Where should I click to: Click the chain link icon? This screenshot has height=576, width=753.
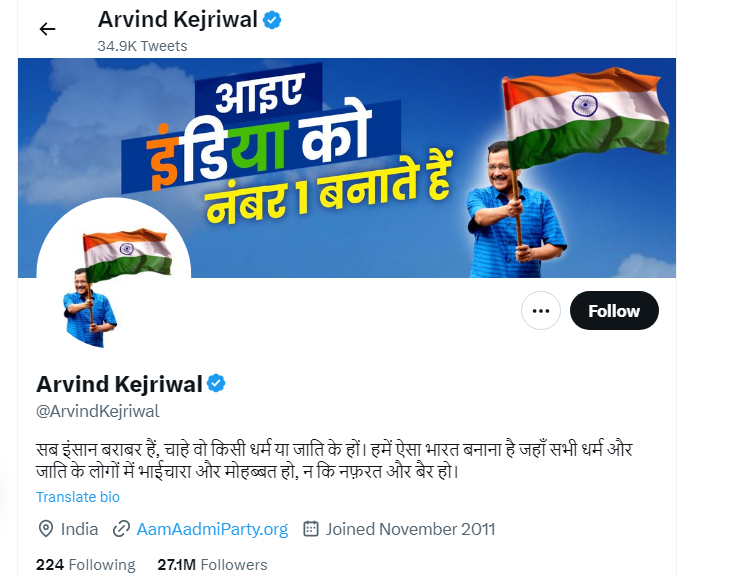[121, 529]
